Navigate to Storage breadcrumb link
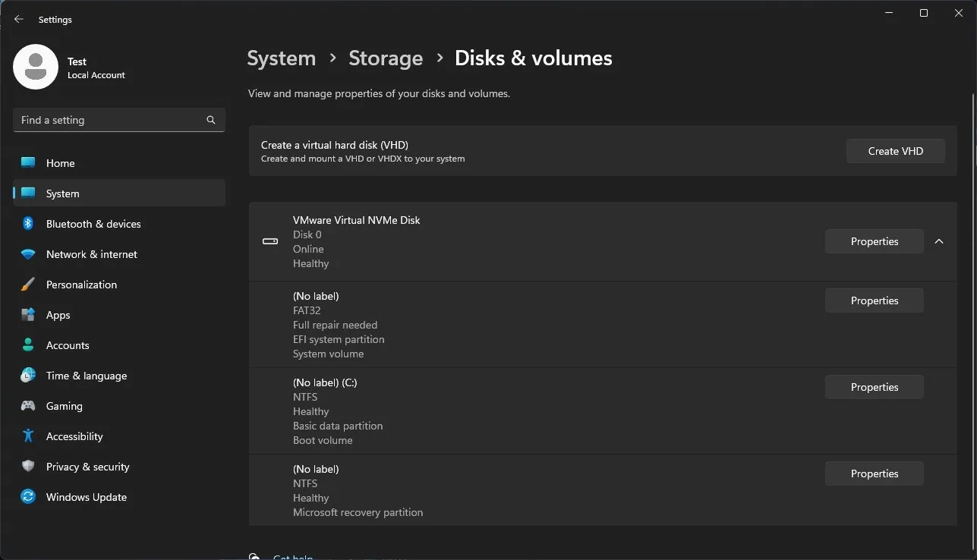Screen dimensions: 977x560 pyautogui.click(x=386, y=58)
